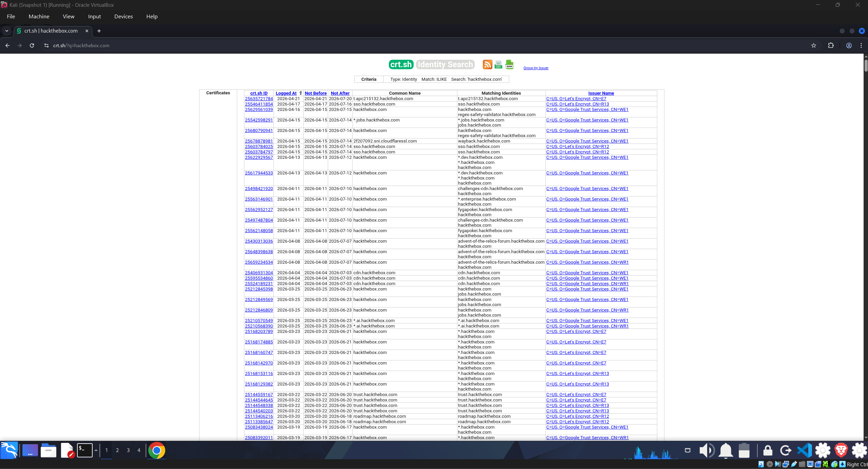Screen dimensions: 868x469
Task: View site information icon in address bar
Action: [x=46, y=45]
